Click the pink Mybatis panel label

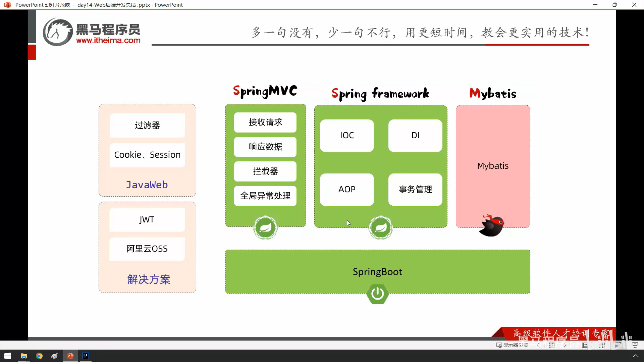pyautogui.click(x=493, y=166)
